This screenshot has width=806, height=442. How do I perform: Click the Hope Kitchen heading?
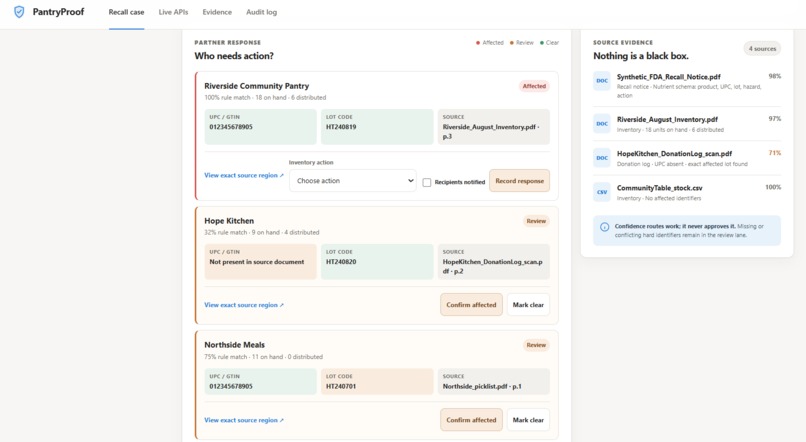pyautogui.click(x=229, y=221)
